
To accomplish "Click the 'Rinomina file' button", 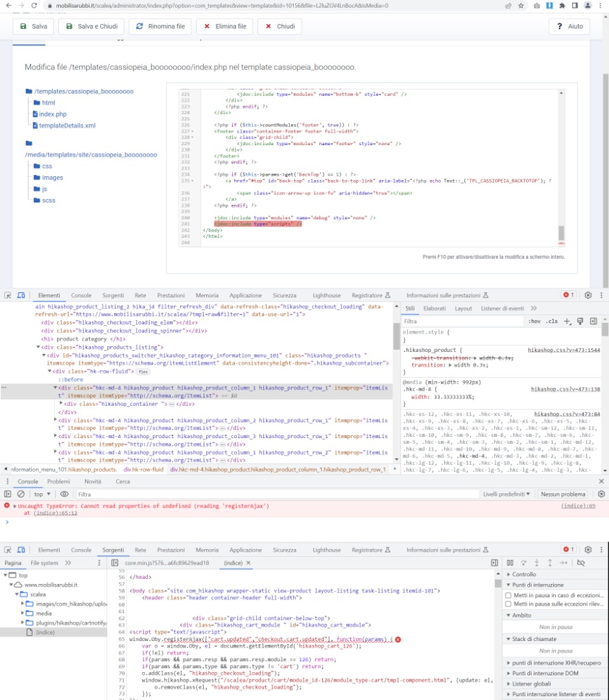I will [160, 27].
